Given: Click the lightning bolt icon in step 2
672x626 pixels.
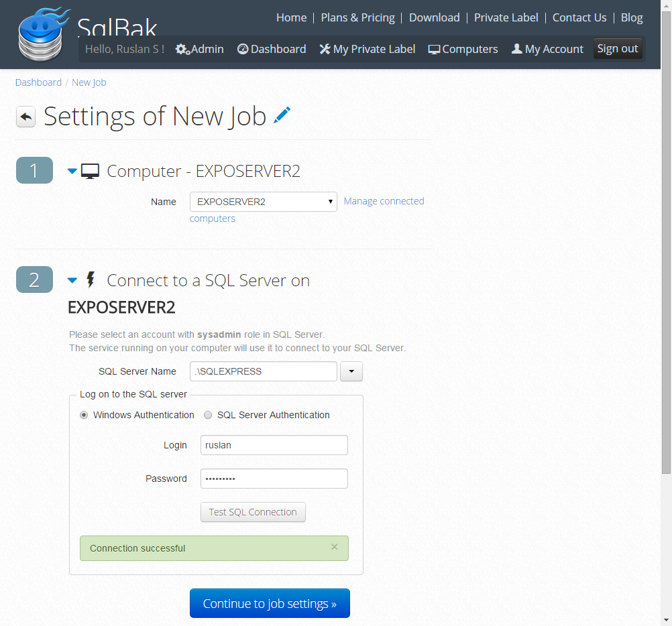Looking at the screenshot, I should coord(91,279).
